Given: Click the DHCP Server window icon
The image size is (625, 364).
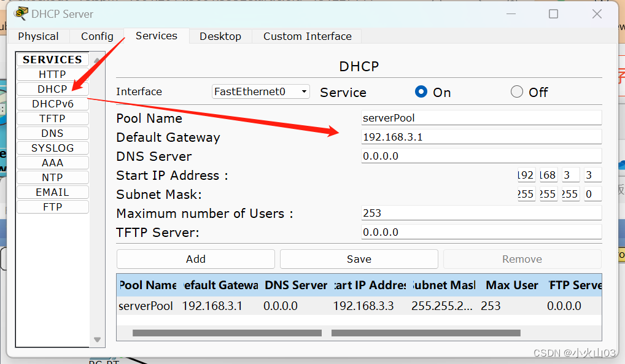Looking at the screenshot, I should [21, 14].
